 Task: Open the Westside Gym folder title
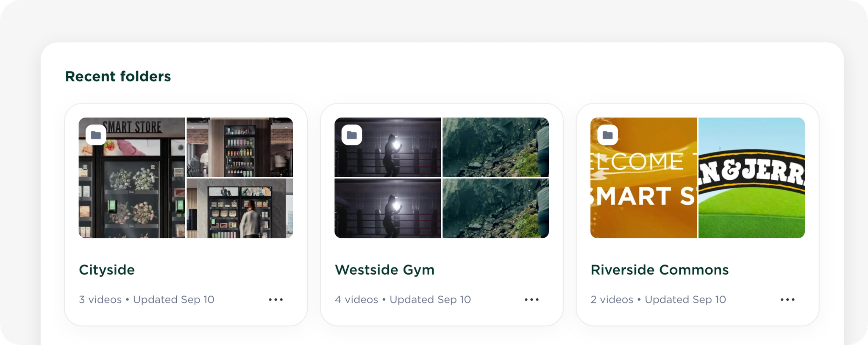385,270
